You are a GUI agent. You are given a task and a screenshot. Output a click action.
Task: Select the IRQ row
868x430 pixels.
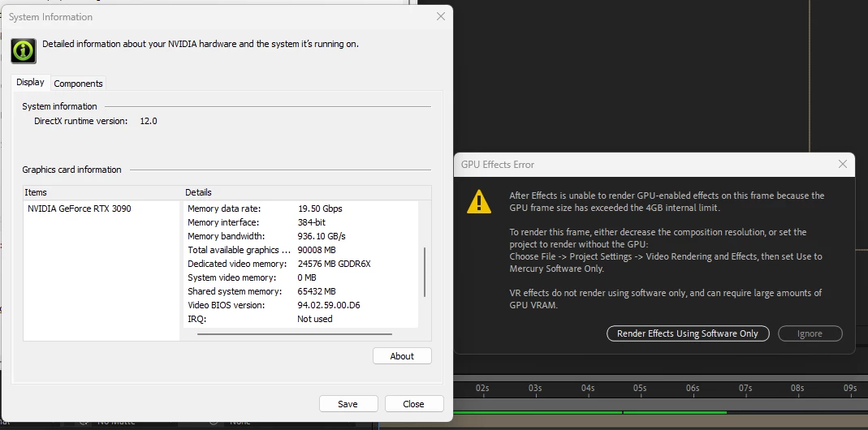[x=301, y=320]
